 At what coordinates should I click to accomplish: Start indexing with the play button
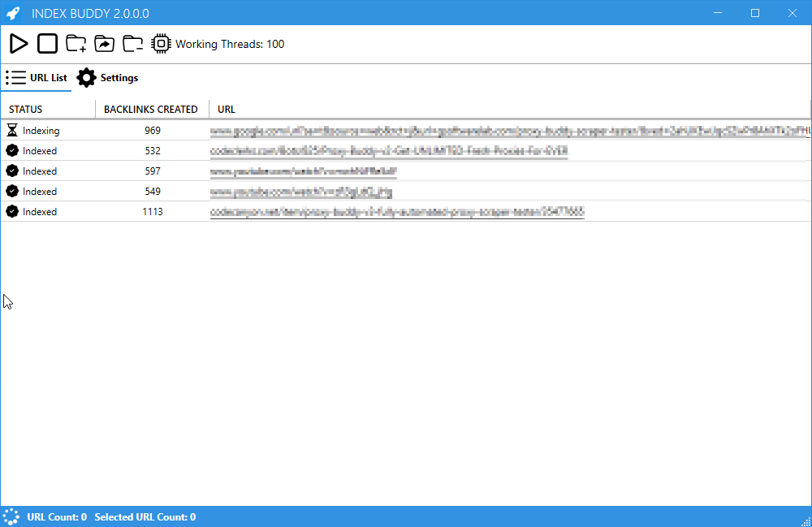(19, 44)
